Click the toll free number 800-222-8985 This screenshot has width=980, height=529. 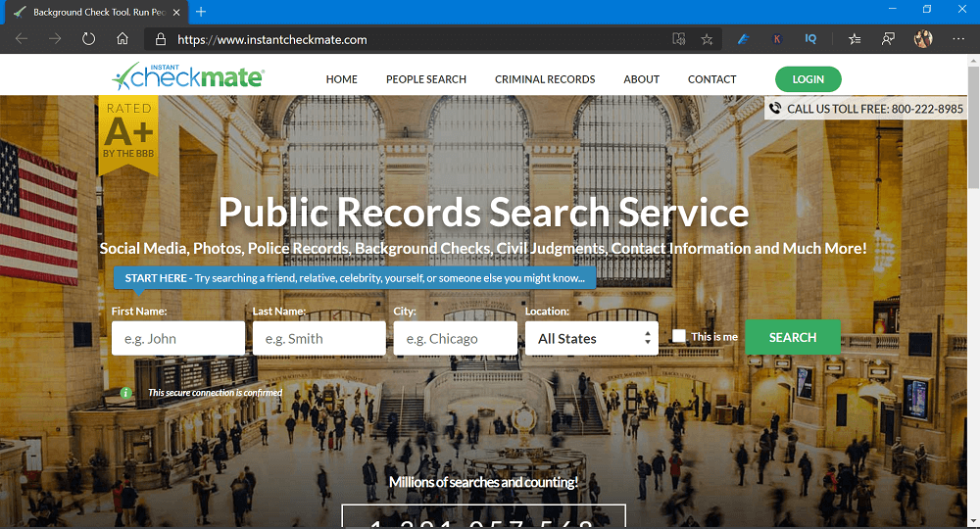coord(927,109)
